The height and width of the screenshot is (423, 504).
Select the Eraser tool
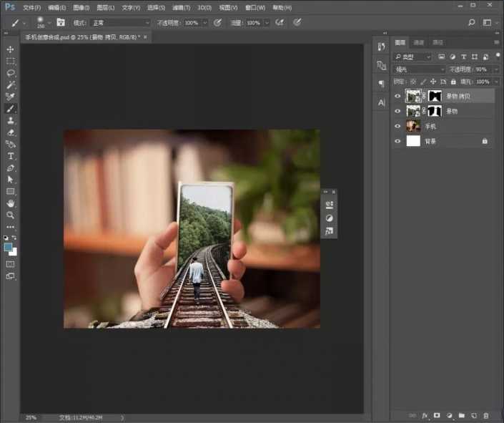click(11, 132)
